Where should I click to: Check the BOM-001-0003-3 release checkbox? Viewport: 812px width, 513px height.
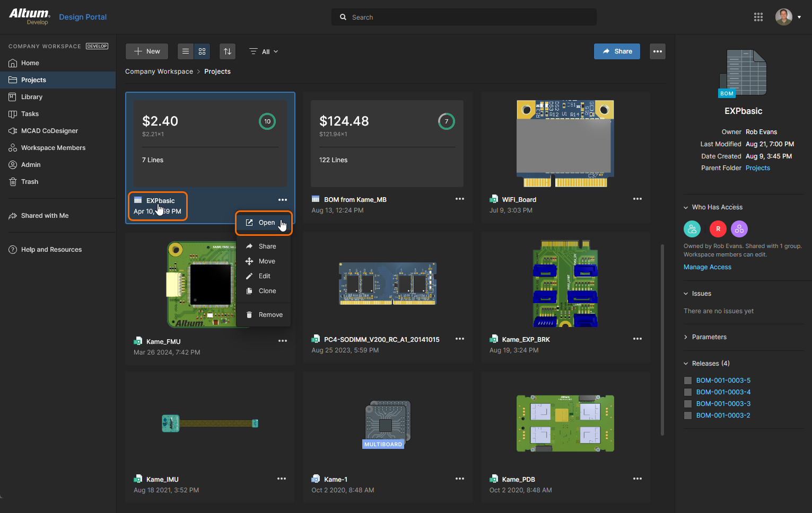click(x=688, y=404)
